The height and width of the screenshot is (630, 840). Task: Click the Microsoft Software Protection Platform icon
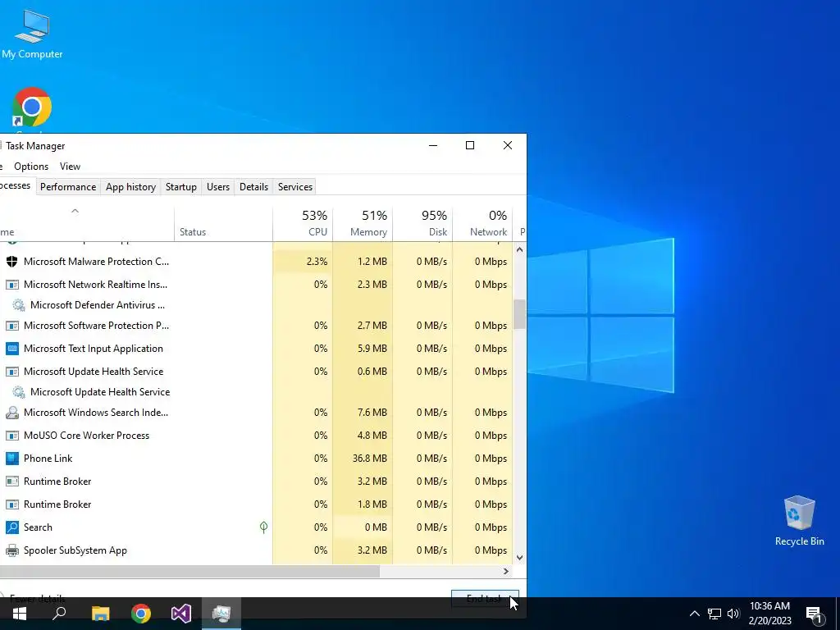click(x=11, y=326)
